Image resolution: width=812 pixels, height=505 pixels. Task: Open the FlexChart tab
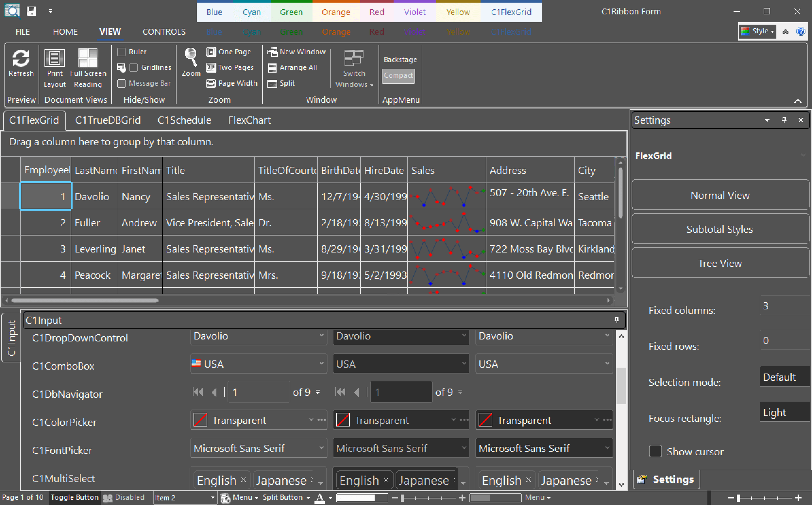click(249, 120)
